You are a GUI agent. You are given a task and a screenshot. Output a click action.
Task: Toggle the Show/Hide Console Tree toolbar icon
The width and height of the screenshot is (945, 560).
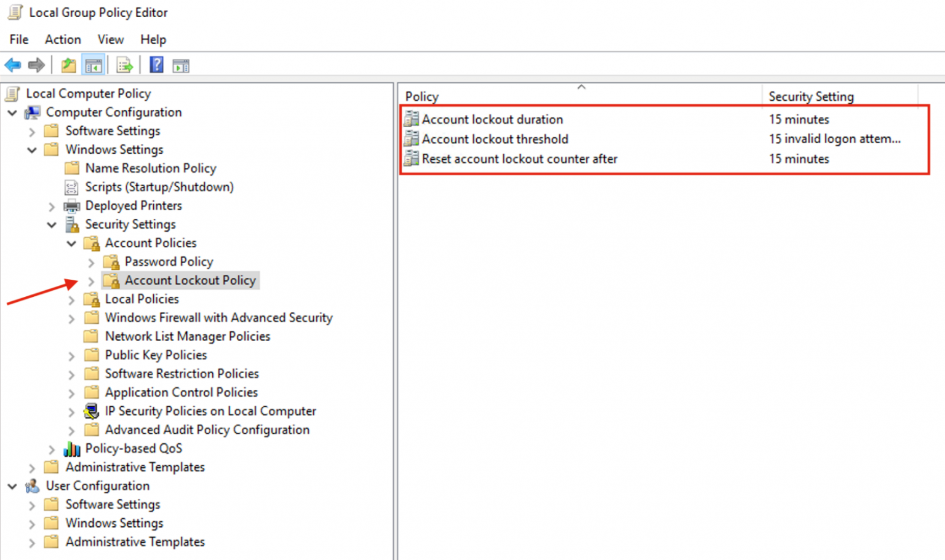[93, 65]
